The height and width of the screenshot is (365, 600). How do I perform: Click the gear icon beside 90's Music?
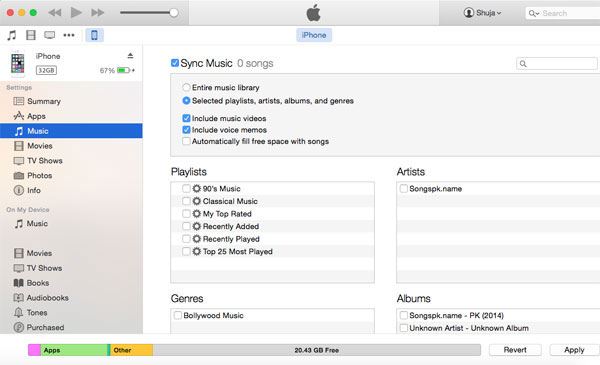[197, 188]
